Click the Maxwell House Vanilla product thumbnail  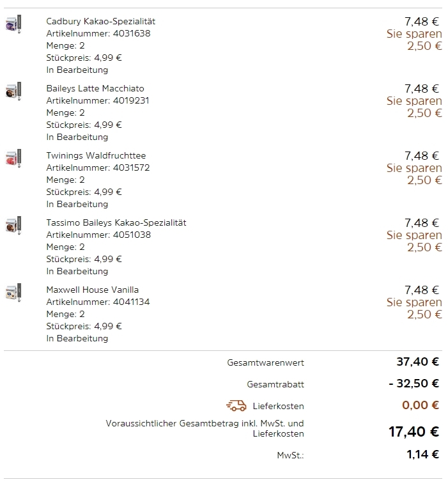[x=14, y=293]
